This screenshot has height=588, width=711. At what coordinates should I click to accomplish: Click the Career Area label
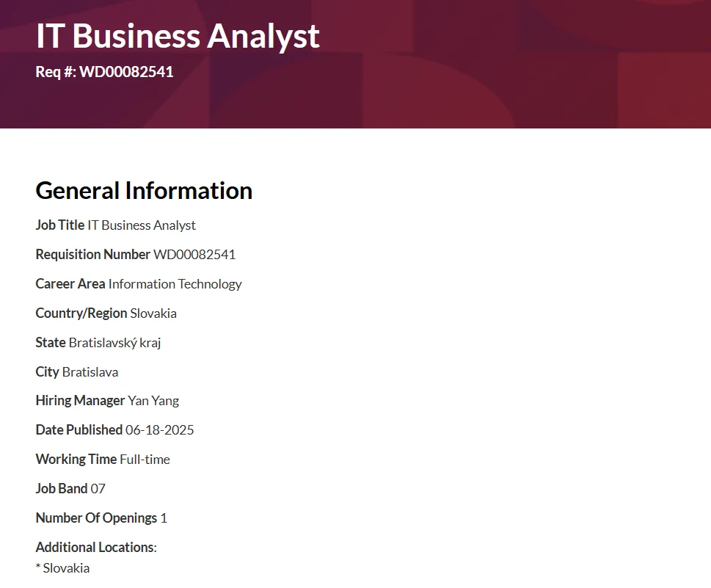click(70, 284)
